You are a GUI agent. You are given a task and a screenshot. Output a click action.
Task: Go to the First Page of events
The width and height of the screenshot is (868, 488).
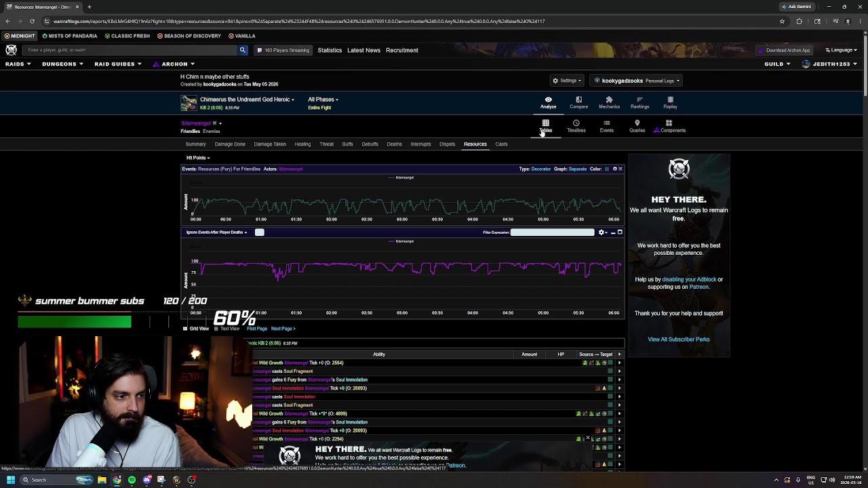click(257, 329)
